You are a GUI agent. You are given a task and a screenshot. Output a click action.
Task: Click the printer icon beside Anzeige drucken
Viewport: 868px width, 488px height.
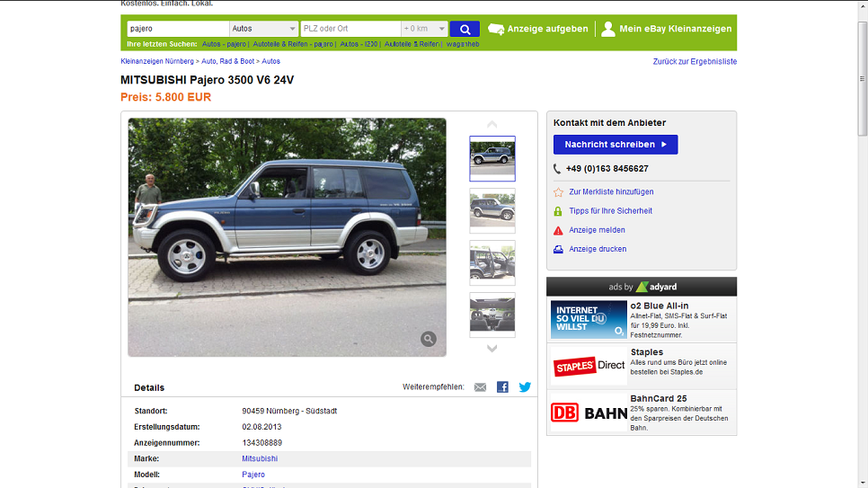(558, 249)
